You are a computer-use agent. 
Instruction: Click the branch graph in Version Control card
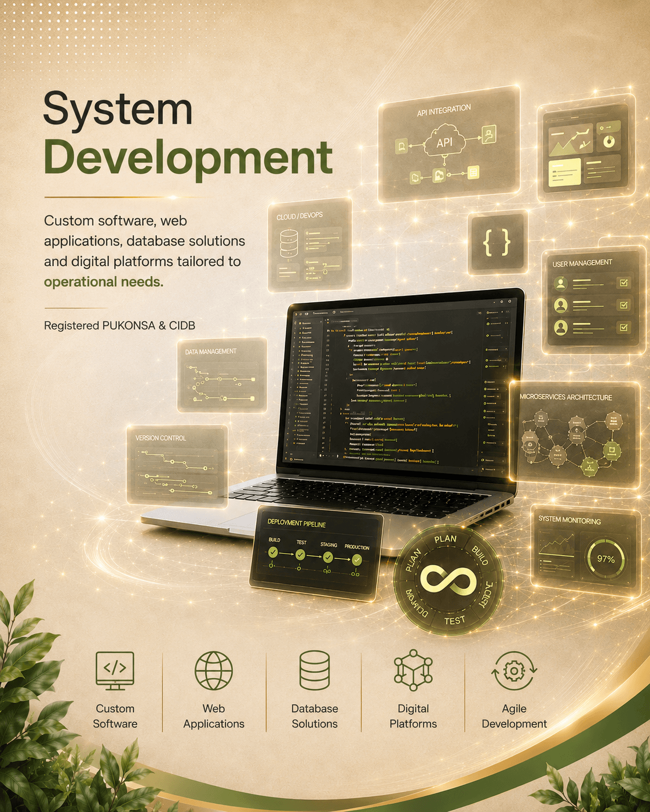coord(176,471)
